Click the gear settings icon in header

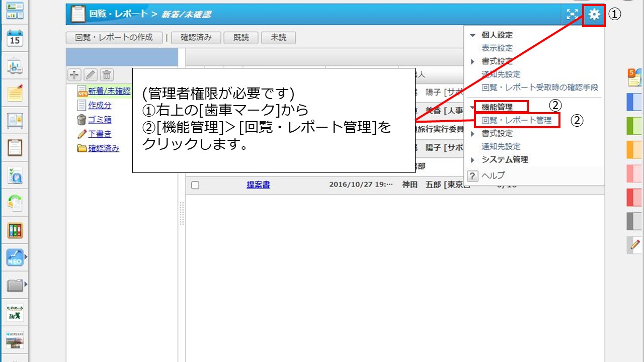point(594,15)
